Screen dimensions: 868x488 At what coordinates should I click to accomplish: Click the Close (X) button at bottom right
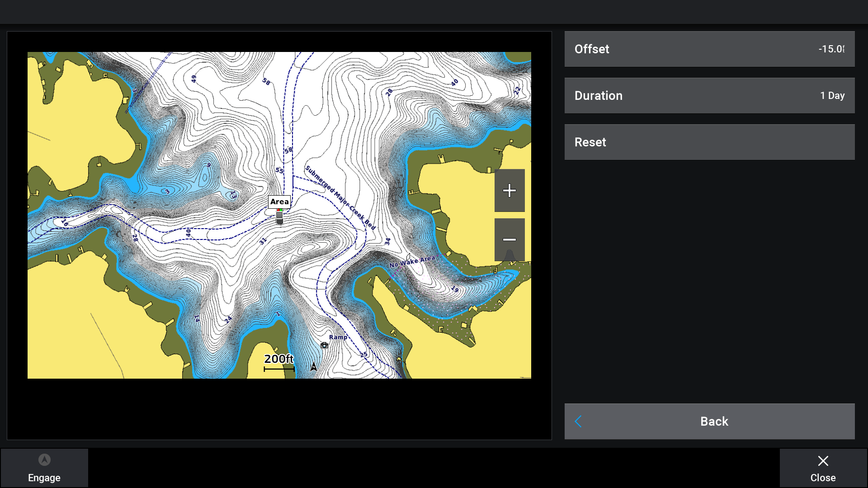[x=823, y=468]
